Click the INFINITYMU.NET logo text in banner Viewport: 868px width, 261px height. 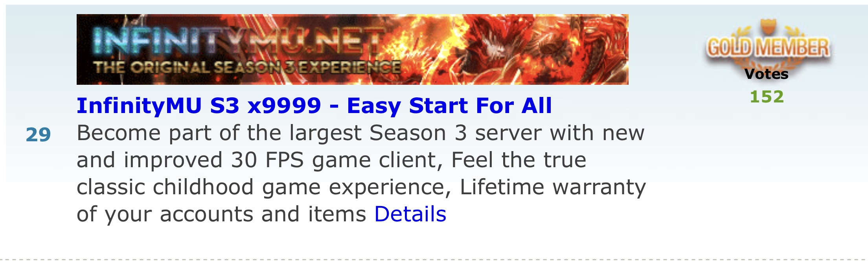pyautogui.click(x=238, y=41)
